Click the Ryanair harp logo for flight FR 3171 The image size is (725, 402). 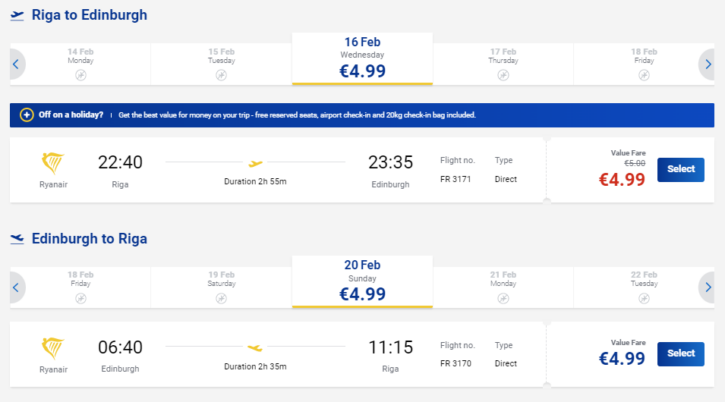[53, 163]
